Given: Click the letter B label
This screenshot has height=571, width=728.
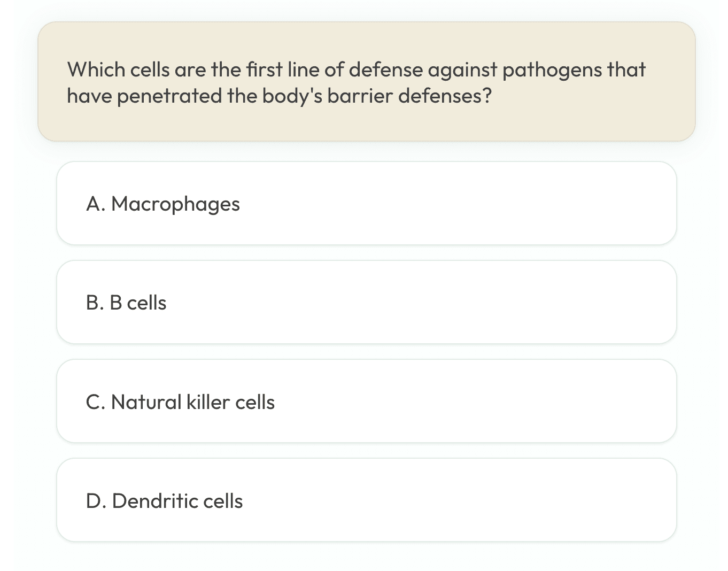Looking at the screenshot, I should (94, 302).
